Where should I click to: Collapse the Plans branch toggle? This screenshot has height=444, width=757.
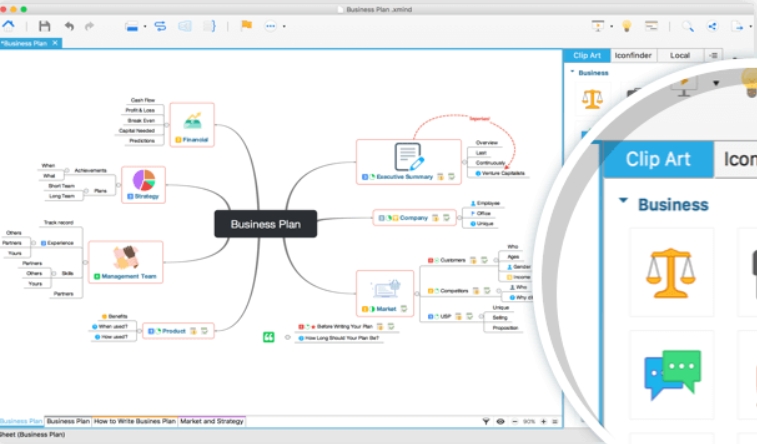coord(86,191)
